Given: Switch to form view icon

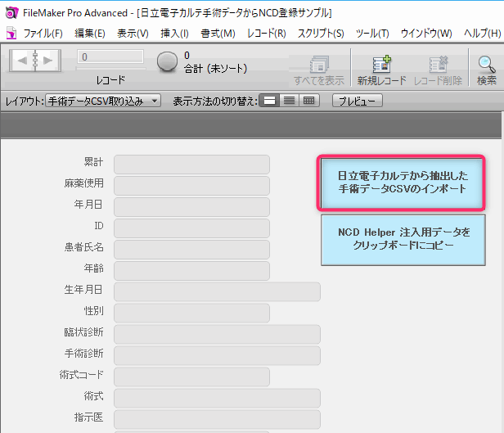Looking at the screenshot, I should tap(269, 101).
